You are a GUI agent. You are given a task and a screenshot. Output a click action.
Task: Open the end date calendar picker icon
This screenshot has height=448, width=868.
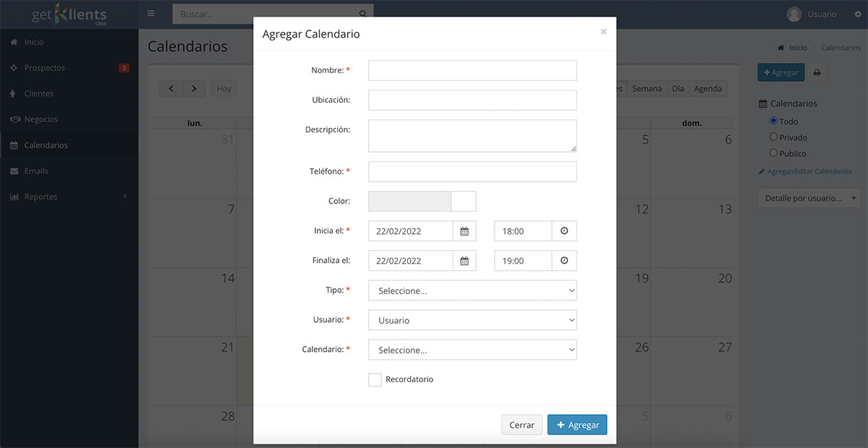pos(464,261)
